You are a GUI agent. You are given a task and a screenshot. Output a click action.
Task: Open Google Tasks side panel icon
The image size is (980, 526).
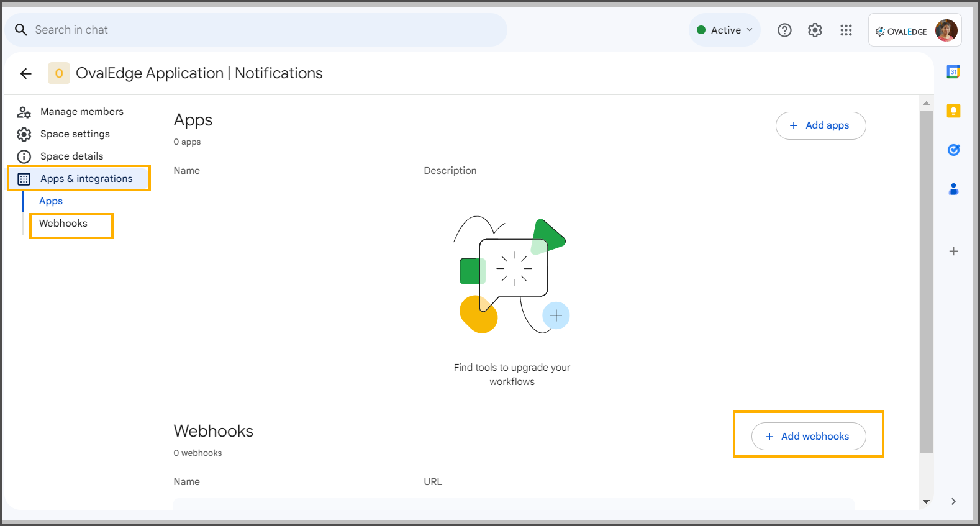coord(953,150)
